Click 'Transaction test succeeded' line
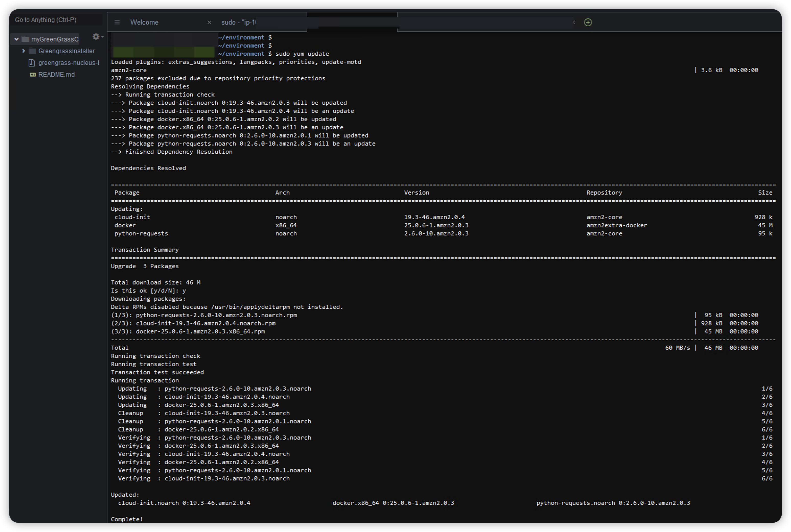Image resolution: width=791 pixels, height=532 pixels. click(x=157, y=372)
